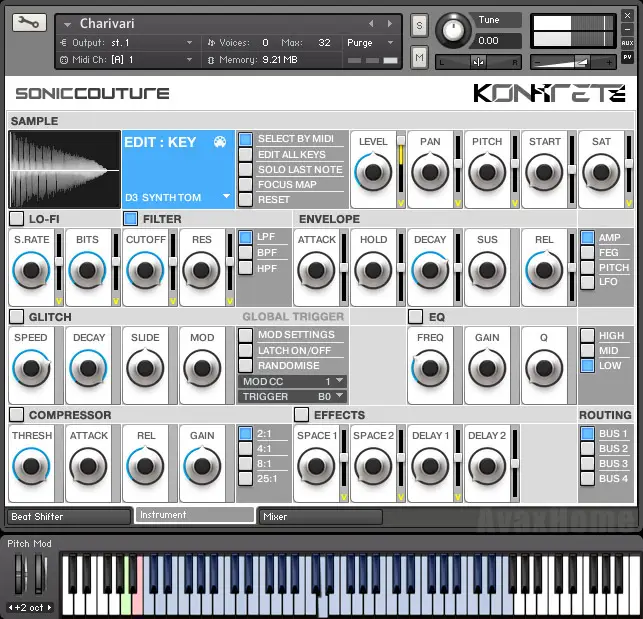Click the Mute M button
The image size is (643, 619).
click(x=419, y=57)
